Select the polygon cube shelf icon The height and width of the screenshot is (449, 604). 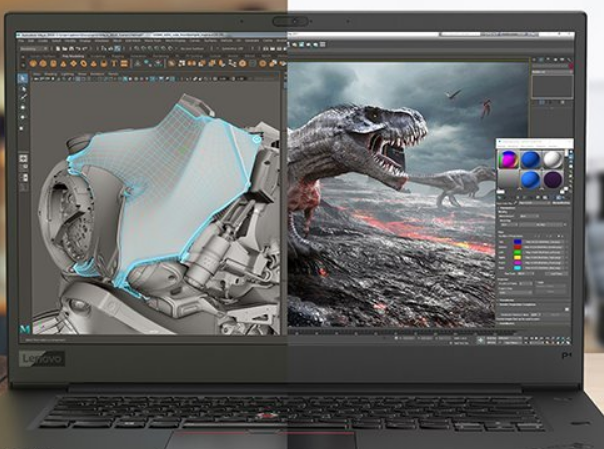[43, 63]
